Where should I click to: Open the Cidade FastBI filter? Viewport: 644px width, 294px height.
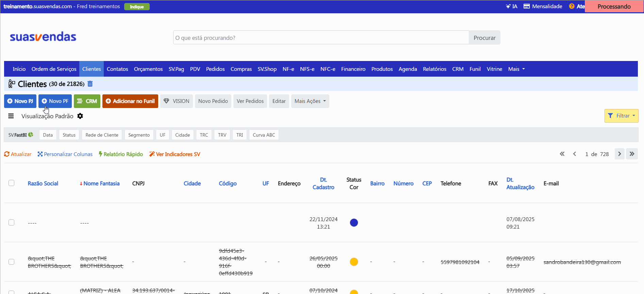coord(183,135)
